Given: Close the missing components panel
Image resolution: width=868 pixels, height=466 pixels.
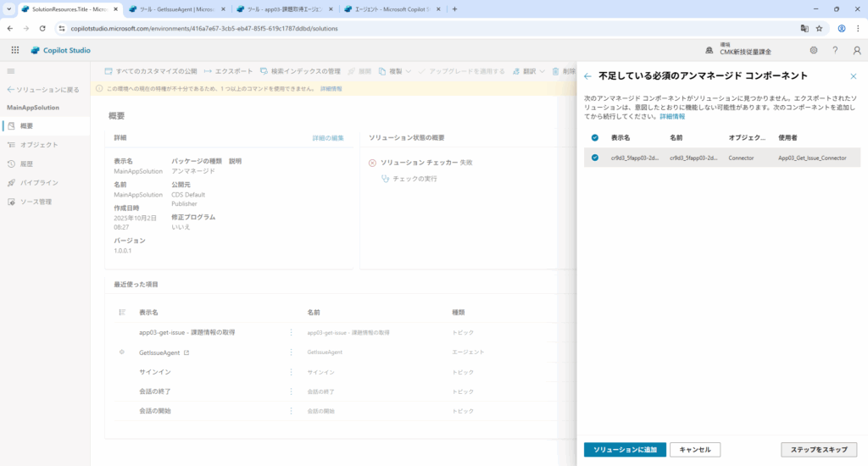Looking at the screenshot, I should pos(853,76).
